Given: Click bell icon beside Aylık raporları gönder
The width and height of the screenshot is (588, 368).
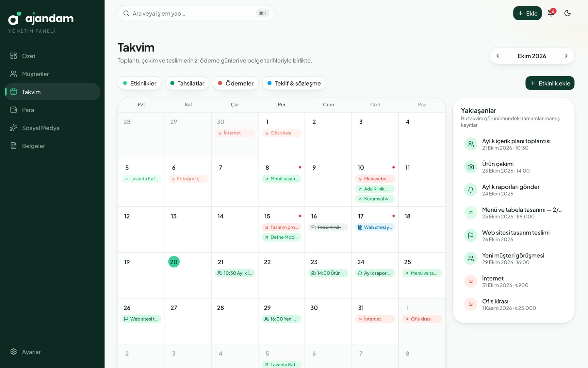Looking at the screenshot, I should coord(471,190).
